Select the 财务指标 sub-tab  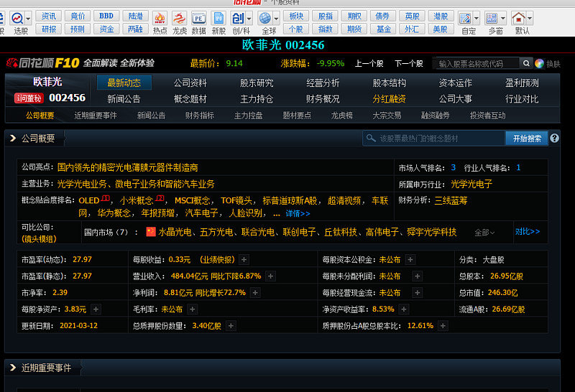200,116
